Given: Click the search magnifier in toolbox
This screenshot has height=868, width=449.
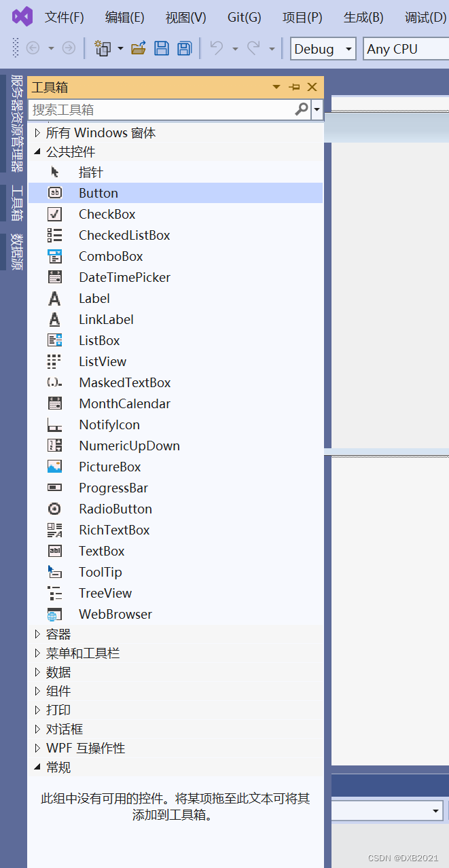Looking at the screenshot, I should [302, 109].
